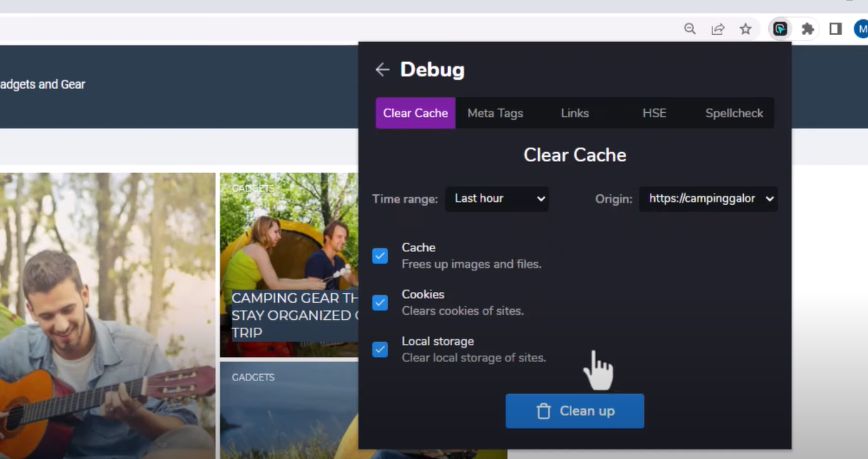Open the Links tab
This screenshot has width=868, height=459.
point(575,113)
